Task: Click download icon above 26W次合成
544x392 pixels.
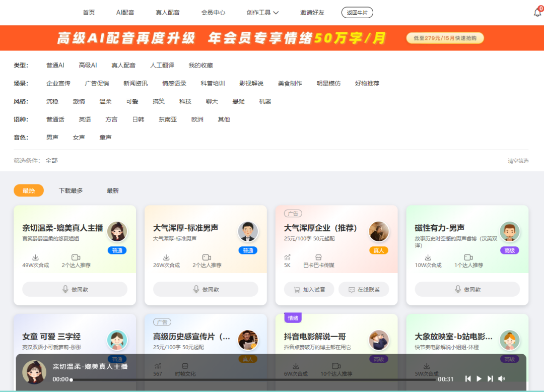Action: (x=166, y=257)
